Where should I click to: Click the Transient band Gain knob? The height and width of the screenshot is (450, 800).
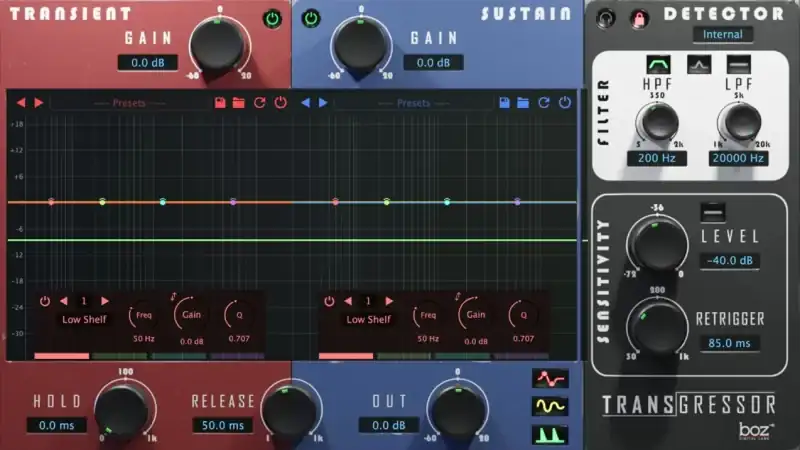(191, 315)
